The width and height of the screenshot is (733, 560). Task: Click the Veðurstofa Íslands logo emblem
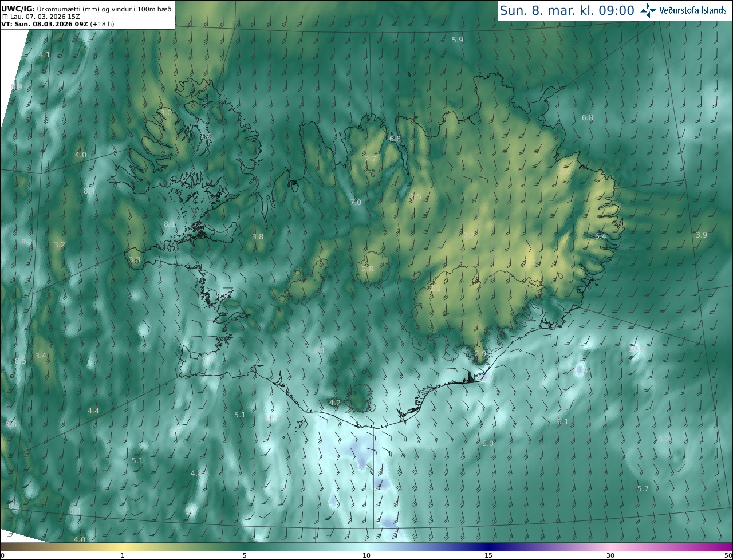[x=648, y=10]
